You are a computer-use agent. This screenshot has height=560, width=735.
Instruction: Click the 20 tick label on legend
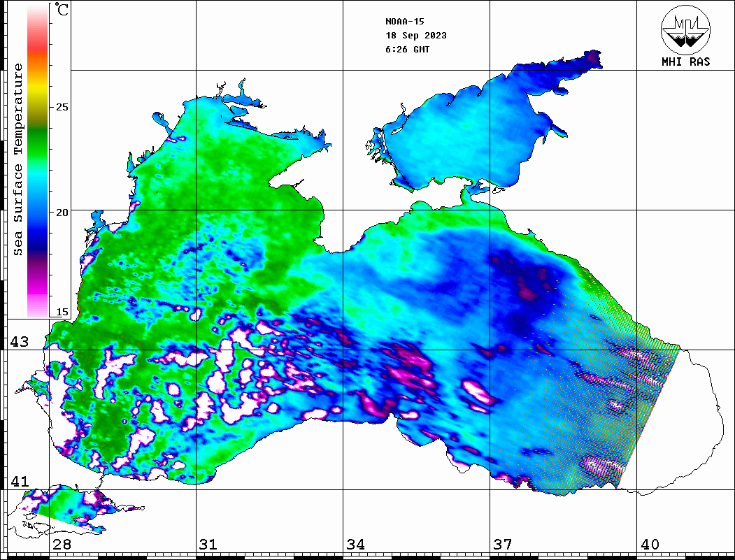pyautogui.click(x=62, y=213)
